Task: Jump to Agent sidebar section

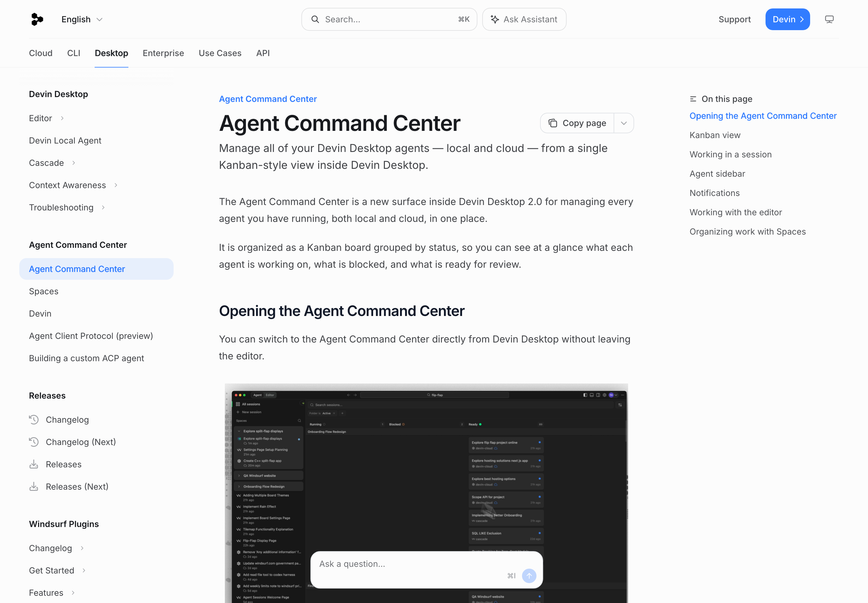Action: click(717, 174)
